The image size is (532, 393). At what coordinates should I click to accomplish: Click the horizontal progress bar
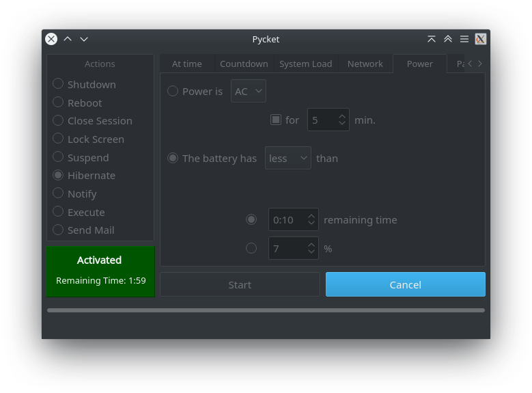click(x=266, y=310)
